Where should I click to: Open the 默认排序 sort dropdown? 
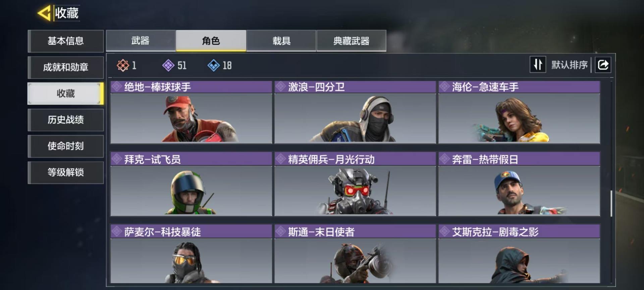569,65
